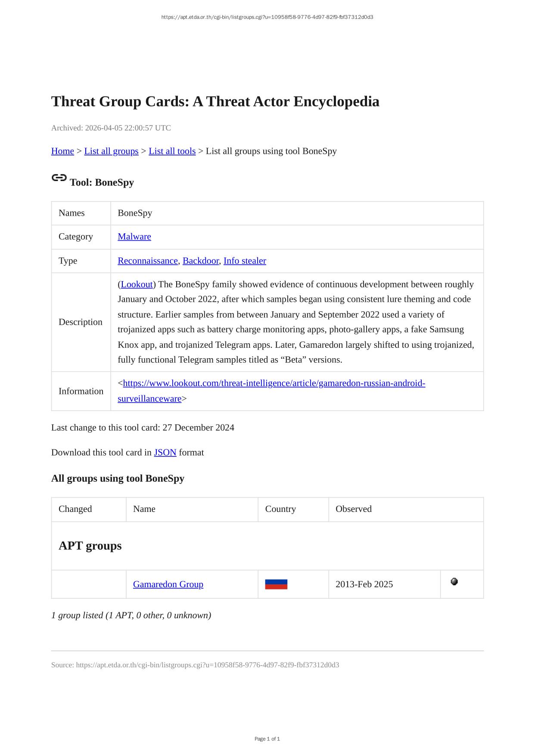The height and width of the screenshot is (756, 535).
Task: Click the chain link icon beside Tool: BoneSpy
Action: click(59, 178)
